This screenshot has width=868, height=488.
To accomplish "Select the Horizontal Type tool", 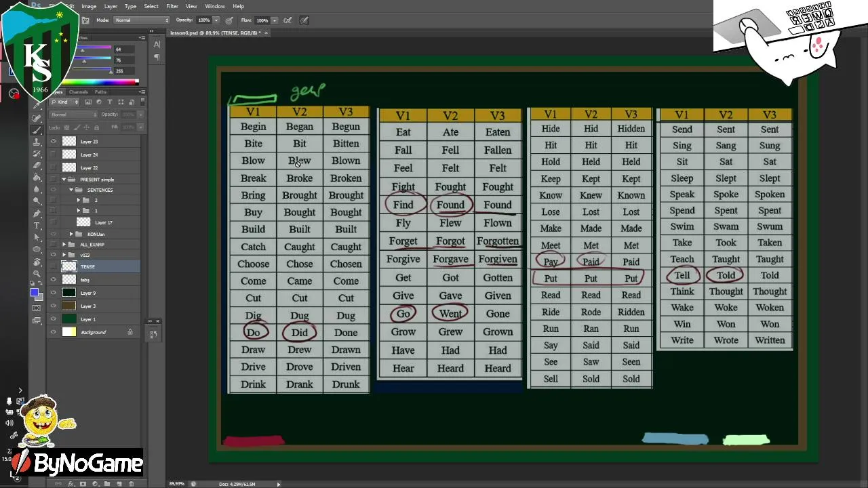I will point(37,225).
